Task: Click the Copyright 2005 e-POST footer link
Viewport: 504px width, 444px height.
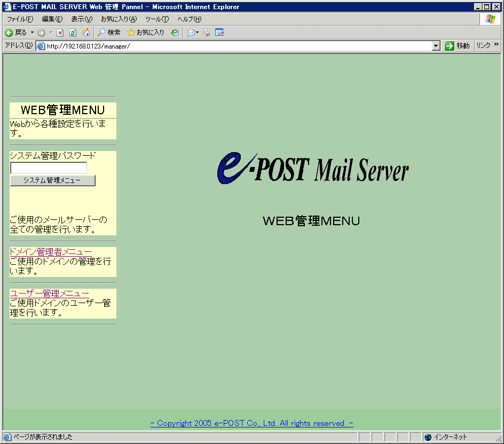Action: [x=251, y=423]
